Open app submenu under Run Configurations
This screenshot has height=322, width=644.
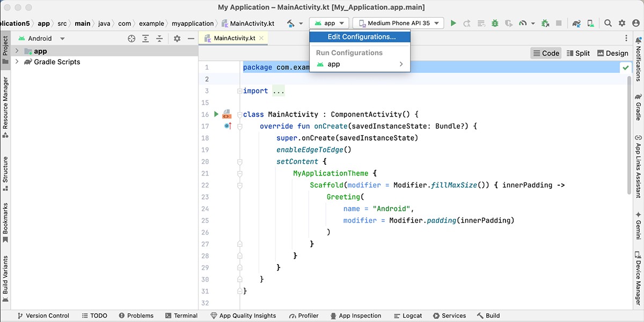point(360,64)
